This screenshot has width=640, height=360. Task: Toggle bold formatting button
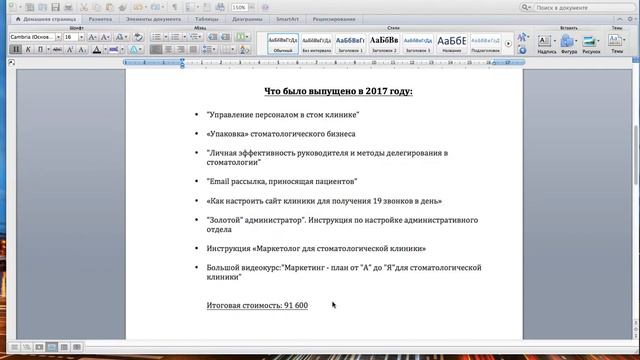(15, 49)
